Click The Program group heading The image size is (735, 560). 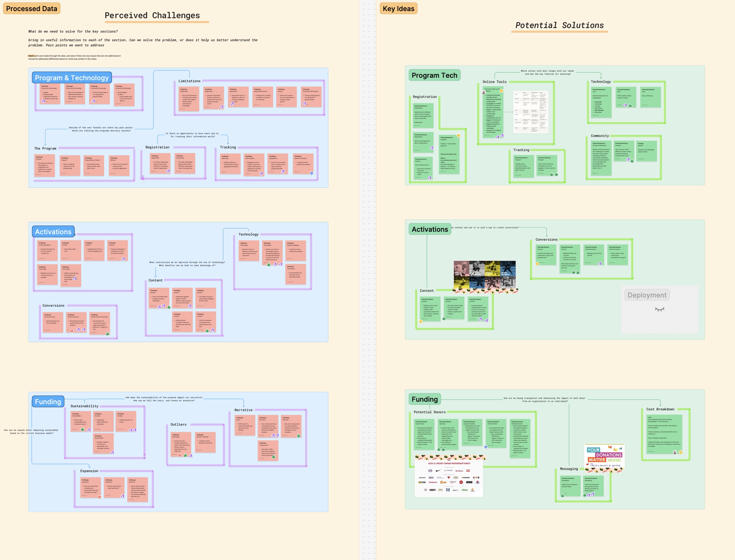tap(45, 148)
